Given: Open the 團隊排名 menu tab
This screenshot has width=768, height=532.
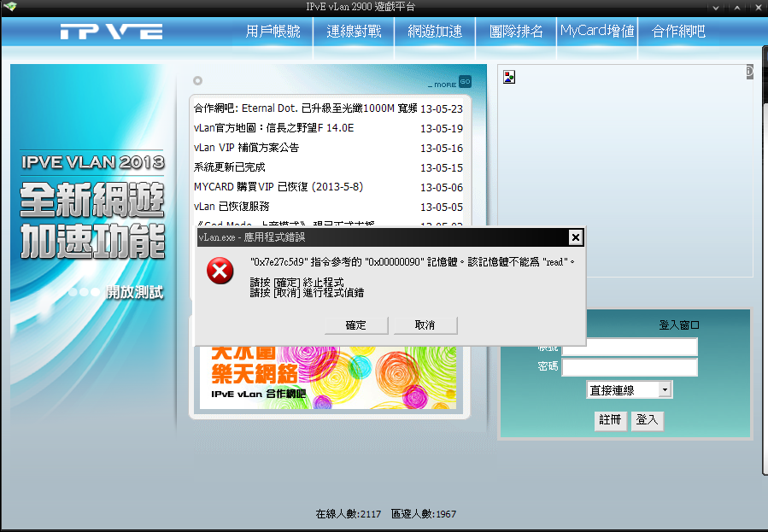Looking at the screenshot, I should click(516, 32).
